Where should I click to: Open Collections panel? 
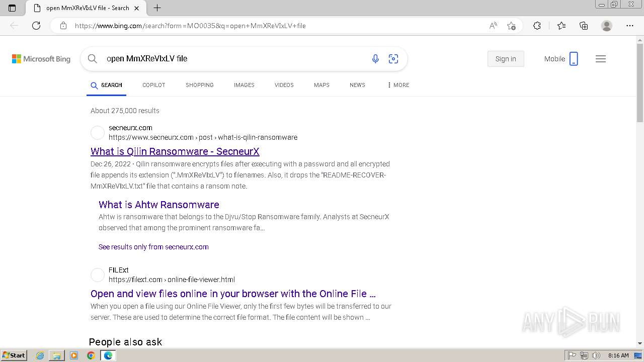click(584, 26)
